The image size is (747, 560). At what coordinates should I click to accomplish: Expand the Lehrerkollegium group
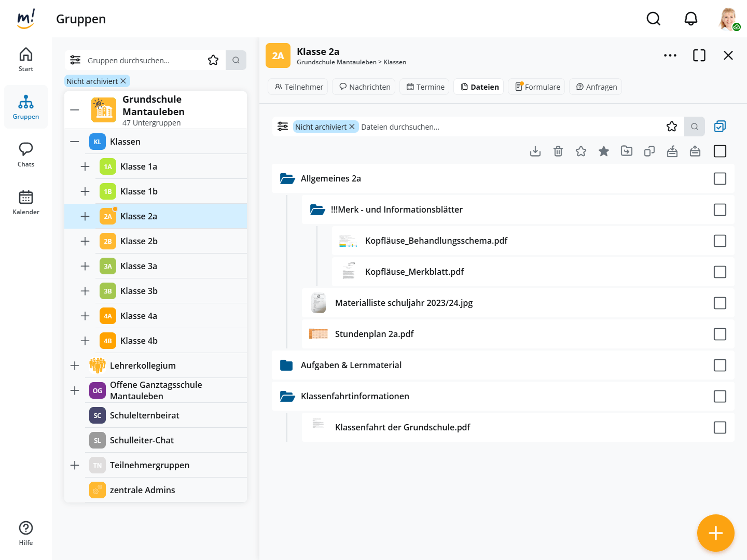[75, 366]
